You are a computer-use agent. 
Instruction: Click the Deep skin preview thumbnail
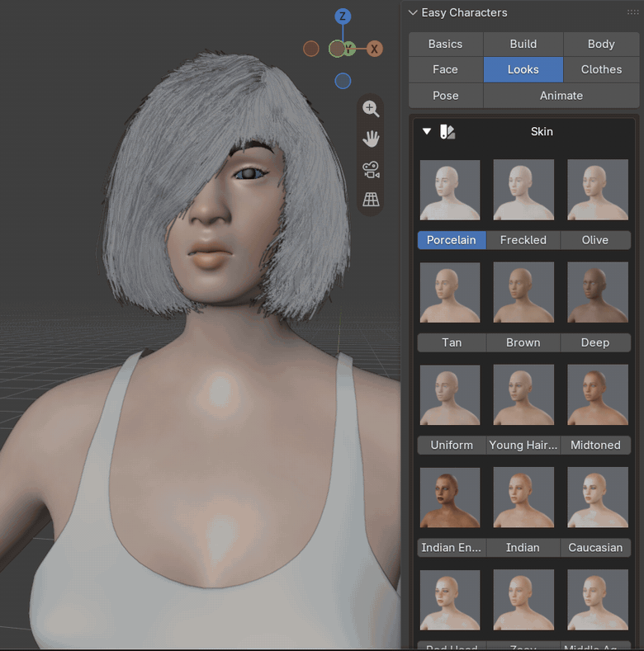pyautogui.click(x=598, y=292)
